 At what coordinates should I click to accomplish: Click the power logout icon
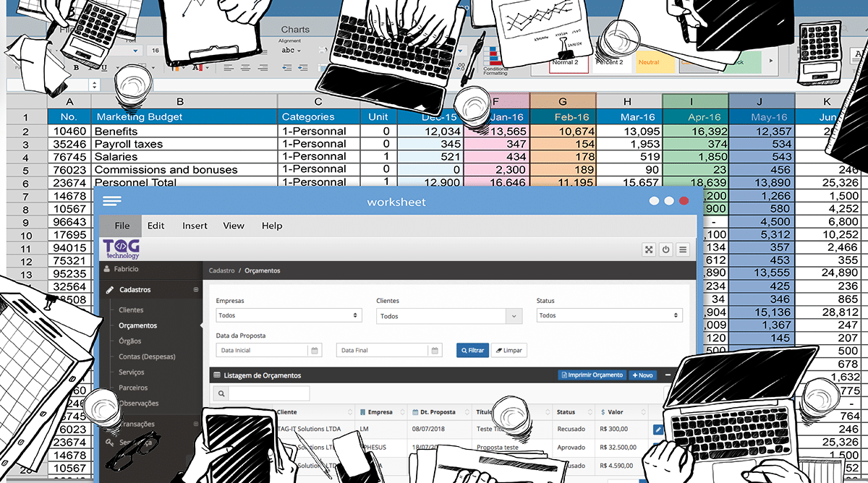pos(666,249)
